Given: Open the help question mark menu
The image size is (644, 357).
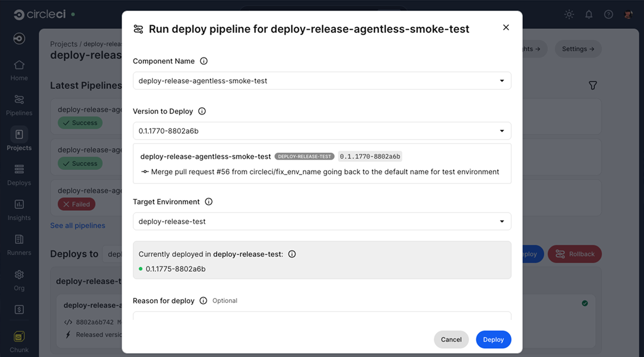Looking at the screenshot, I should tap(608, 14).
